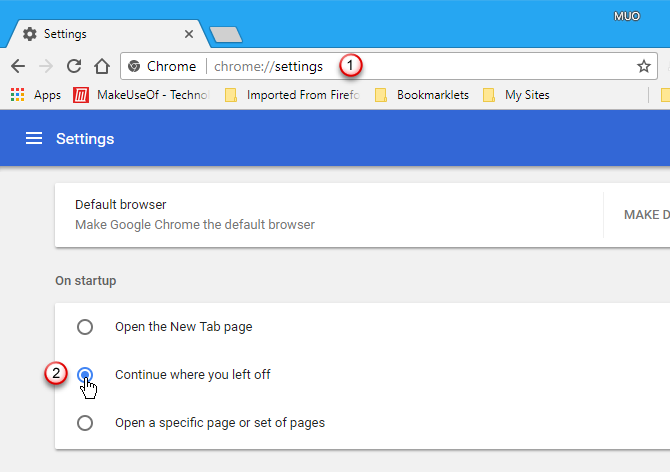
Task: Select the Settings tab
Action: (x=107, y=34)
